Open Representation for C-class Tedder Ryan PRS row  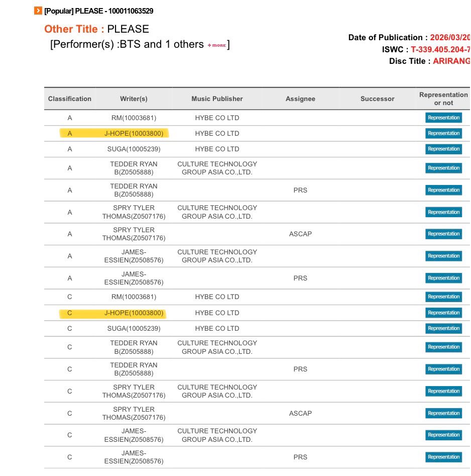(x=443, y=369)
